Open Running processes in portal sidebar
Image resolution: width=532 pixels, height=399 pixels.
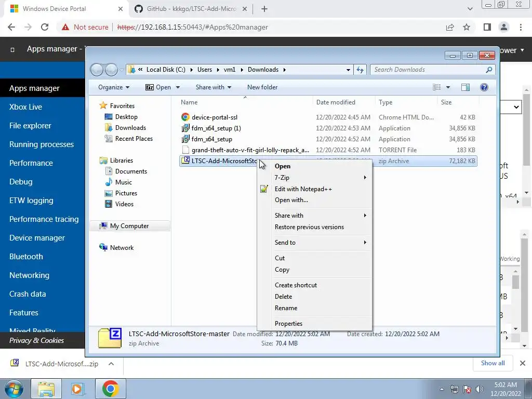[42, 144]
